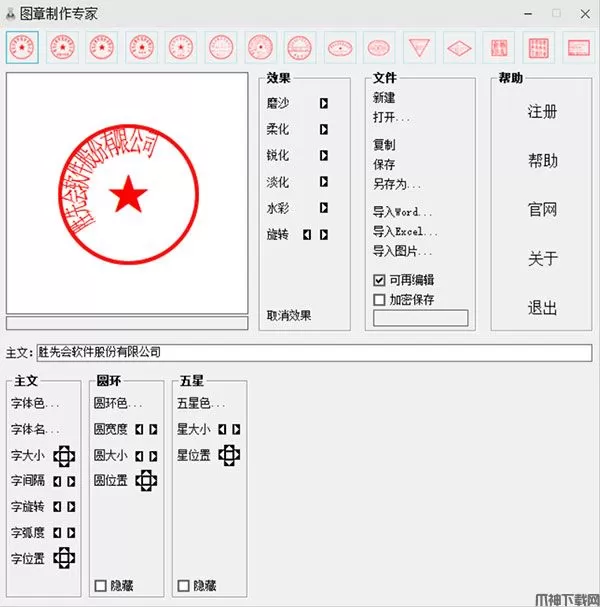Viewport: 600px width, 607px height.
Task: Click the password box under 加密保存
Action: (x=421, y=318)
